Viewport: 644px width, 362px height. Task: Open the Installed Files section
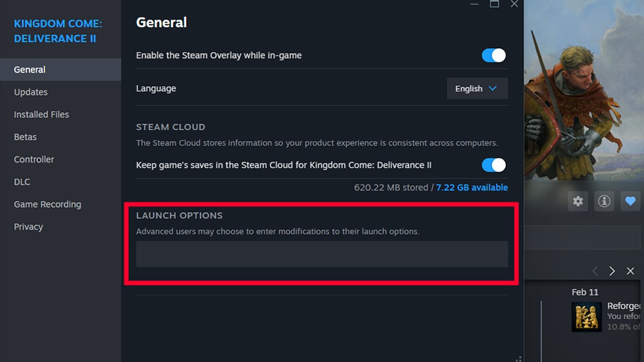point(41,114)
